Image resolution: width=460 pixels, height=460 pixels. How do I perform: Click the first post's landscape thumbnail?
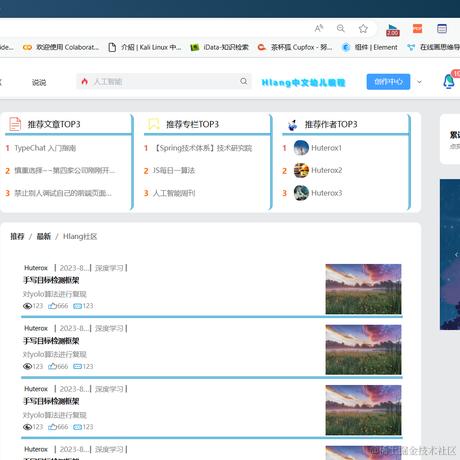[363, 289]
